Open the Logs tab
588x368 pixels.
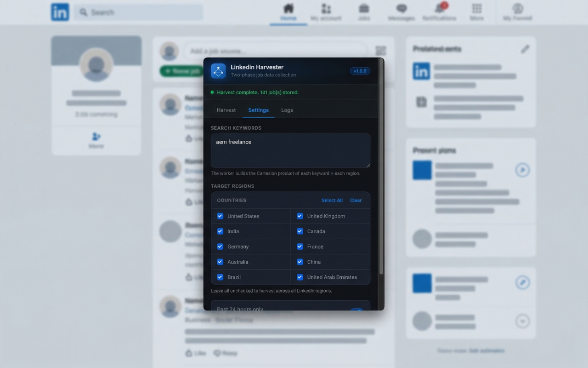tap(287, 110)
